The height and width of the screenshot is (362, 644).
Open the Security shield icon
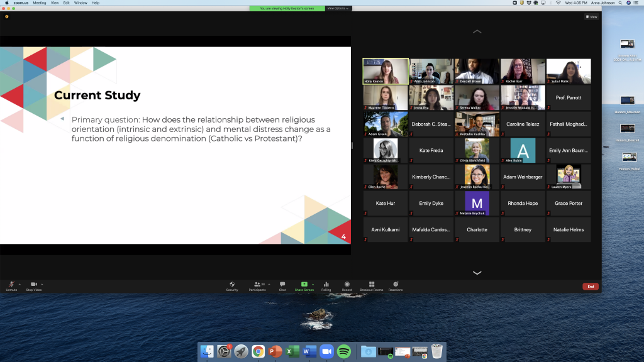(232, 285)
